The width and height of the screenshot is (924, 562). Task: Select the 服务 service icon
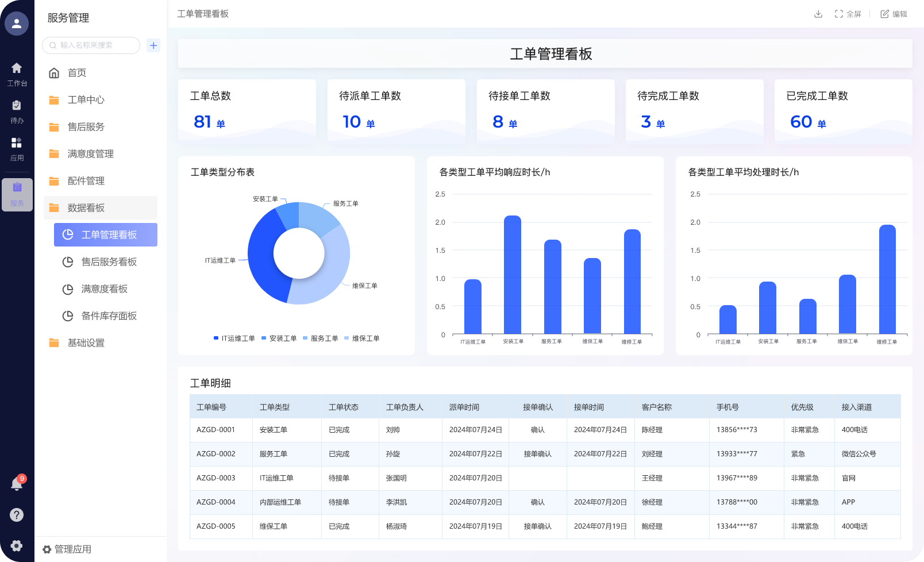tap(17, 195)
